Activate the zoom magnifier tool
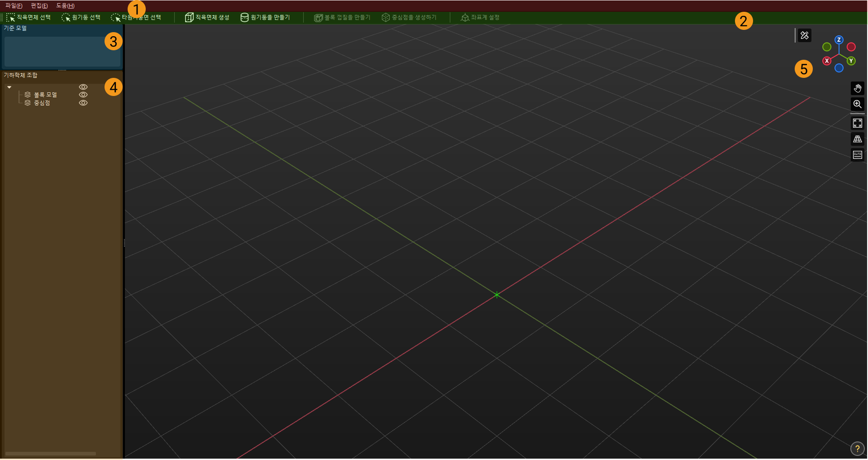 point(857,104)
